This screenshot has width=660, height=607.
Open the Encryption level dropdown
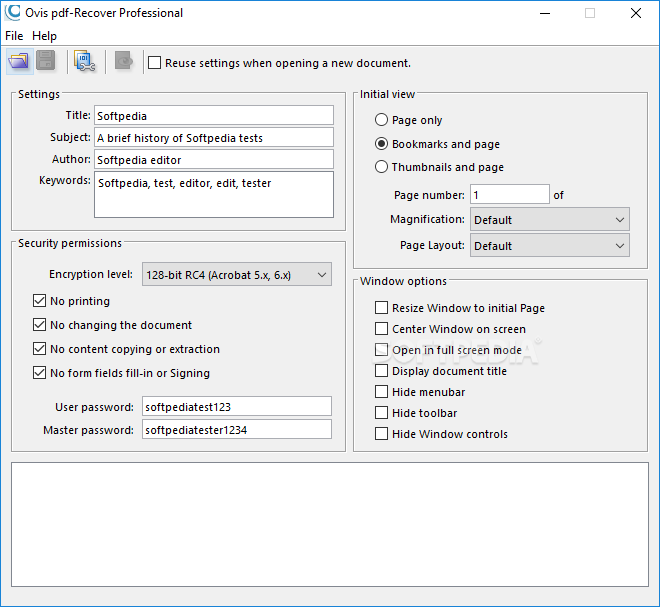click(x=237, y=274)
